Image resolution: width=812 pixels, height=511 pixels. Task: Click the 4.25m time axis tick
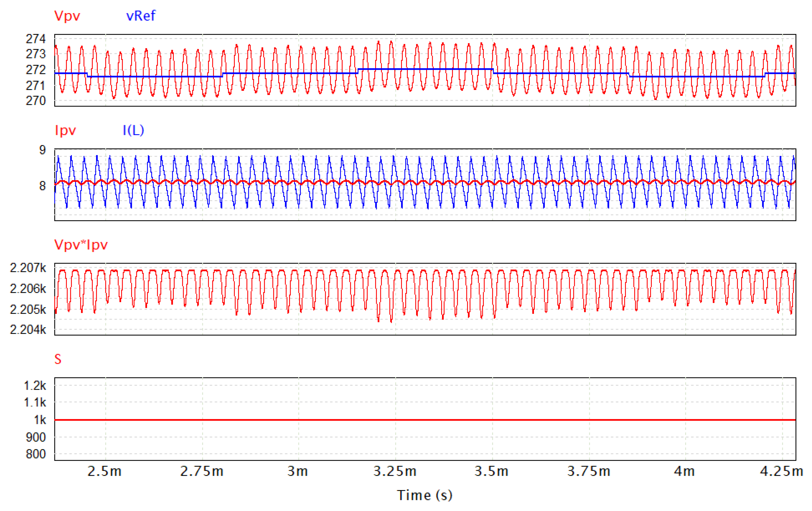coord(781,471)
